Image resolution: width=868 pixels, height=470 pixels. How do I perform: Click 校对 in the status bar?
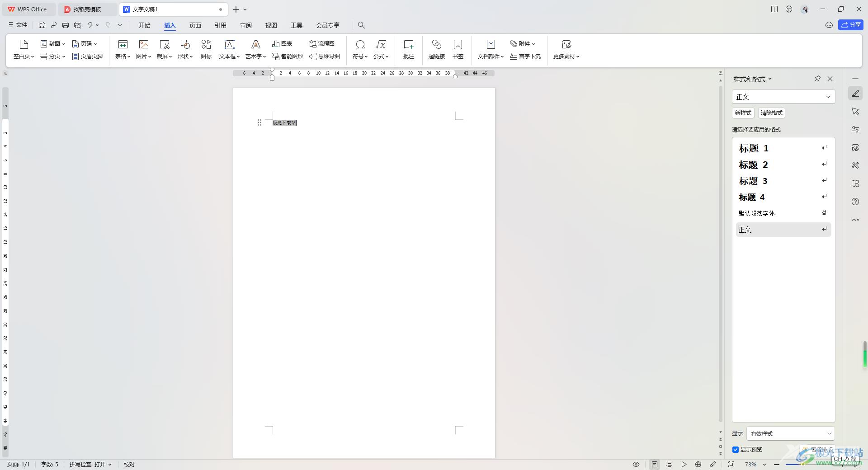(x=129, y=465)
